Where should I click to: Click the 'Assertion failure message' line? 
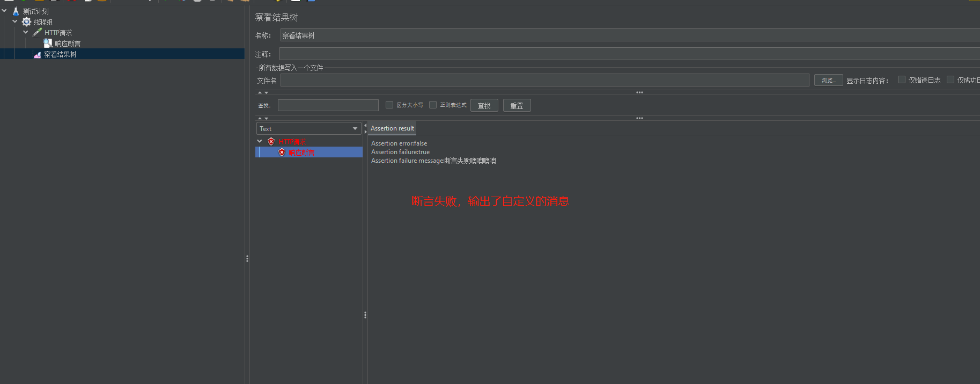click(x=433, y=161)
